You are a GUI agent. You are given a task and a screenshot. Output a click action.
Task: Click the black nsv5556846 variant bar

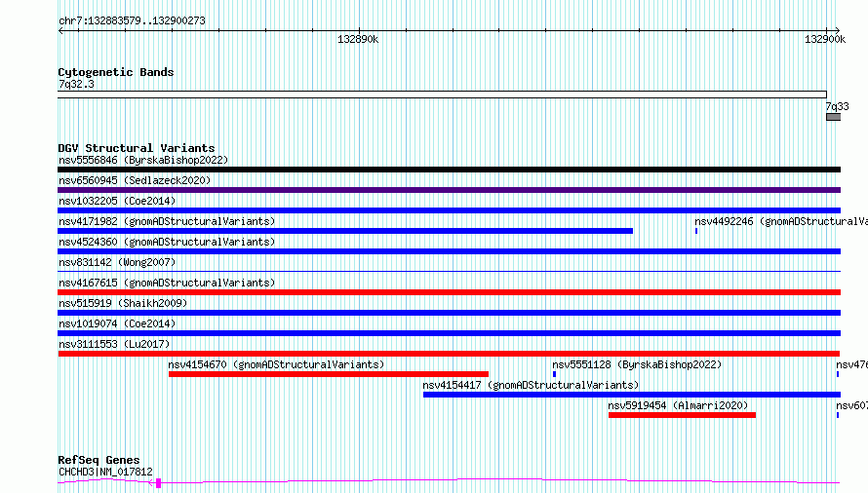449,170
